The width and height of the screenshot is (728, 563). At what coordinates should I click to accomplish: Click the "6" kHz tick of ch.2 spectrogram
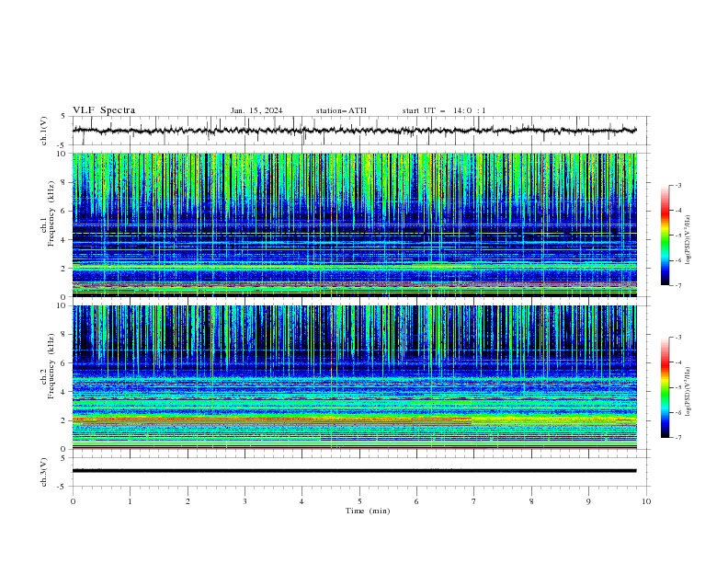(x=65, y=363)
